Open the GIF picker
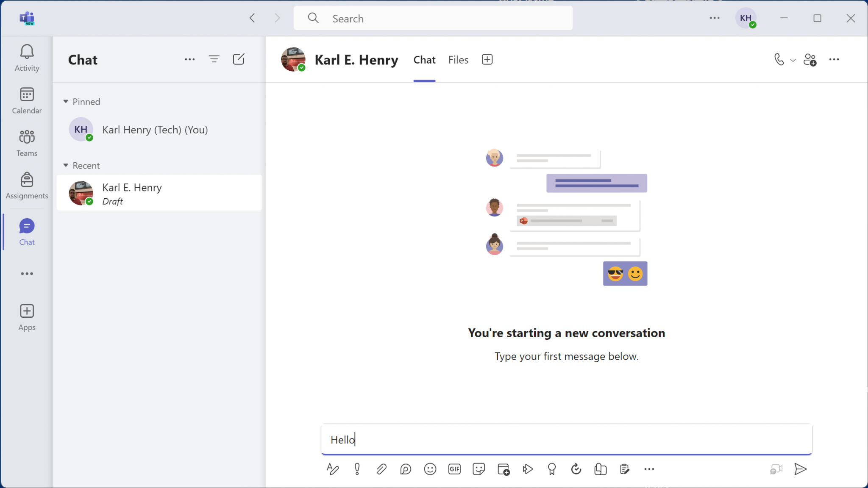The image size is (868, 488). coord(454,469)
